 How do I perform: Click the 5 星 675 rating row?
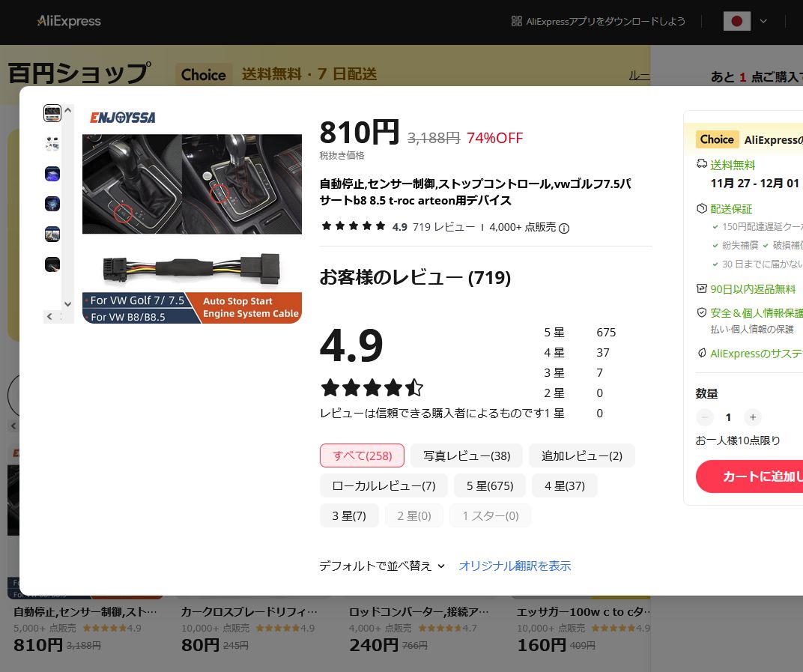point(580,333)
